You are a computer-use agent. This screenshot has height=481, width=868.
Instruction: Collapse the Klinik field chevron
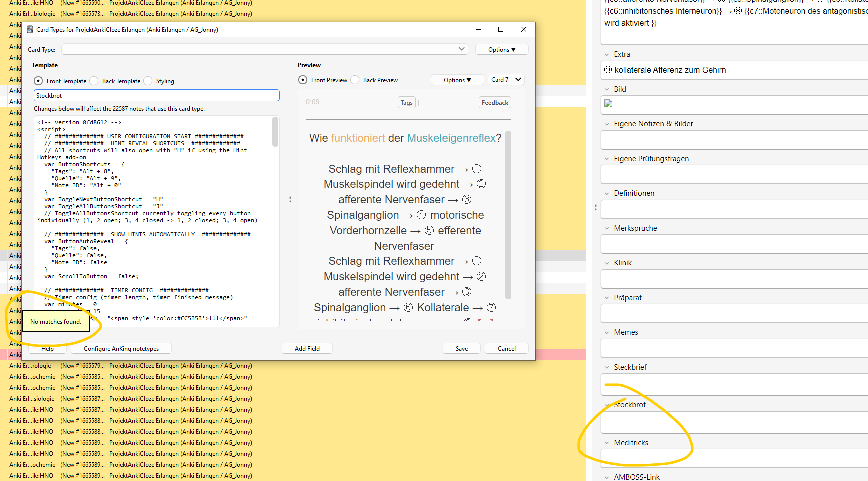(x=607, y=263)
